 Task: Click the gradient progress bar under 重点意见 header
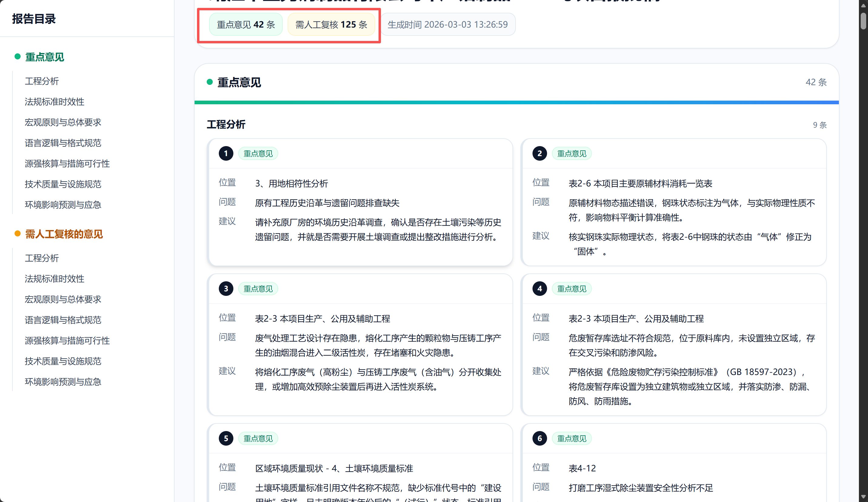click(516, 102)
